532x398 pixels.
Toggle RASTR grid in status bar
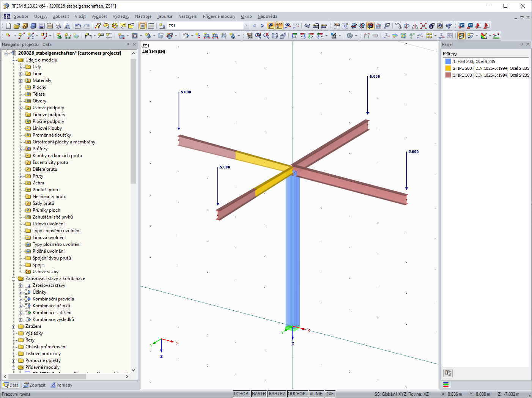pyautogui.click(x=259, y=394)
